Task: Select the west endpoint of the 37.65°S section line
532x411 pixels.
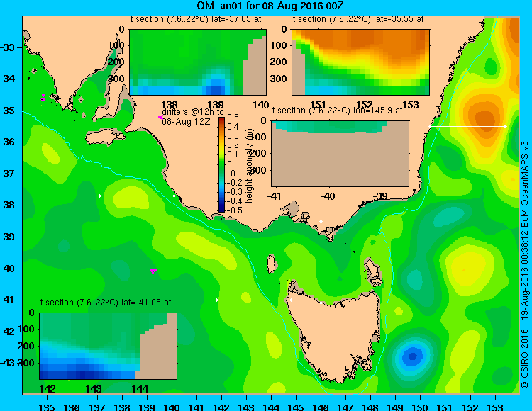Action: tap(99, 196)
